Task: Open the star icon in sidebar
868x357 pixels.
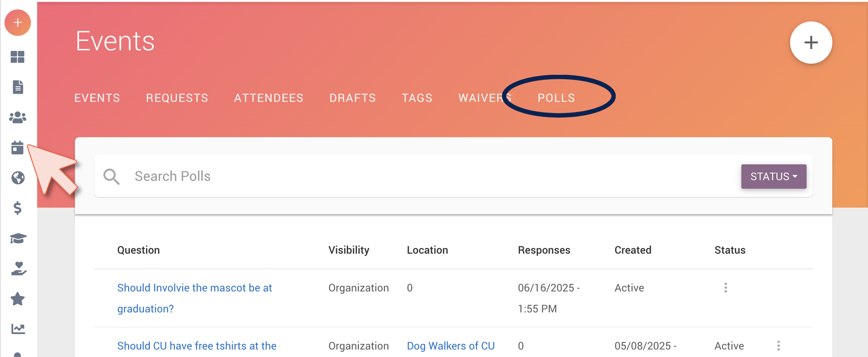Action: (18, 299)
